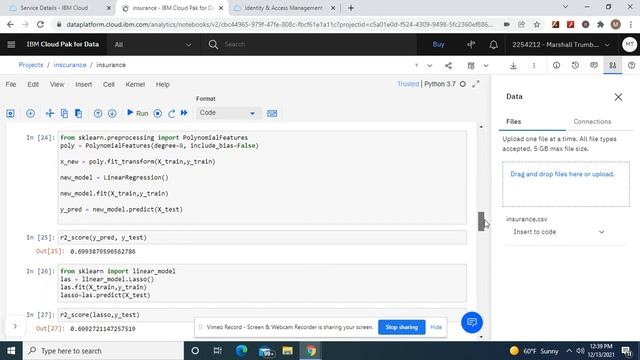Save the notebook with the save icon
Screen dimensions: 640x360
(11, 113)
